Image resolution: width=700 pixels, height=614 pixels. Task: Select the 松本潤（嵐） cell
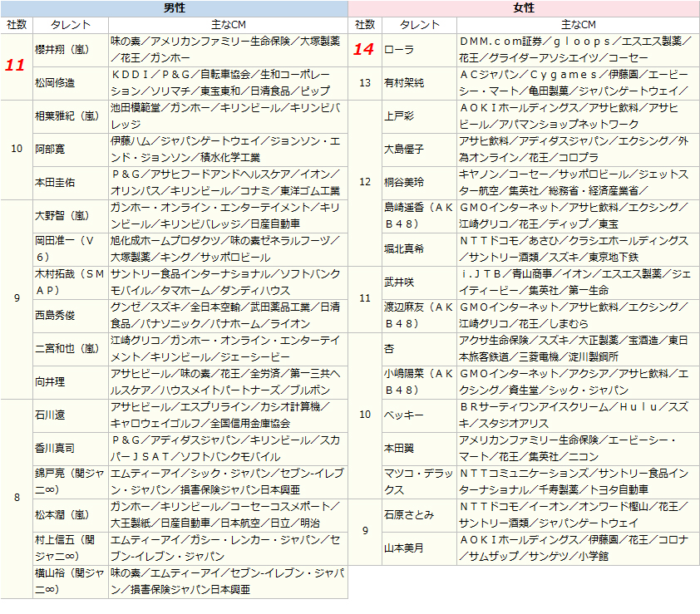pos(71,515)
